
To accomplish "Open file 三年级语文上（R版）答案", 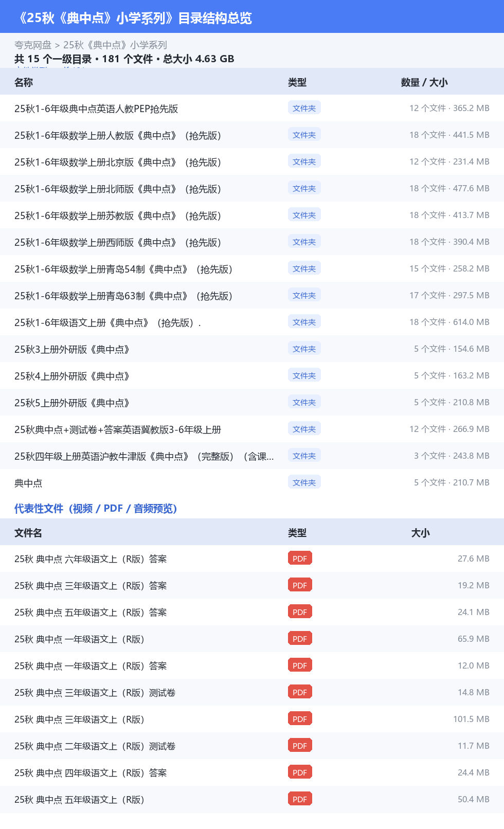I will (91, 586).
